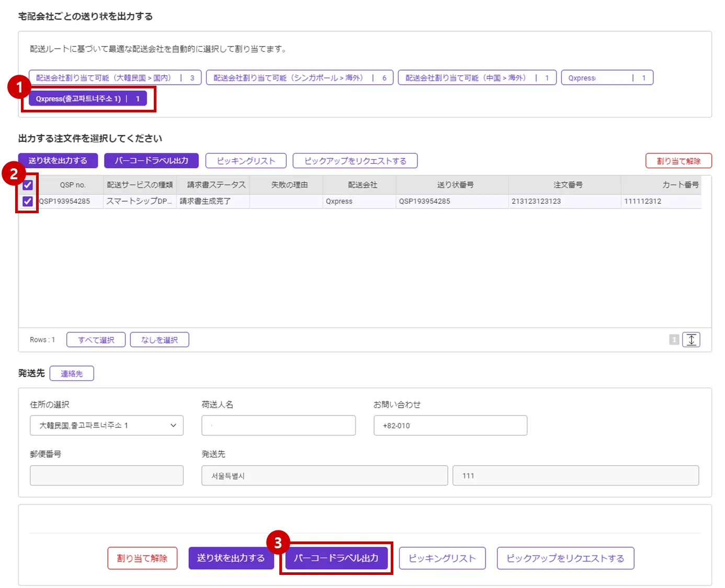
Task: Select the 大韓民国＞国内 carrier assignment tab
Action: pyautogui.click(x=115, y=78)
